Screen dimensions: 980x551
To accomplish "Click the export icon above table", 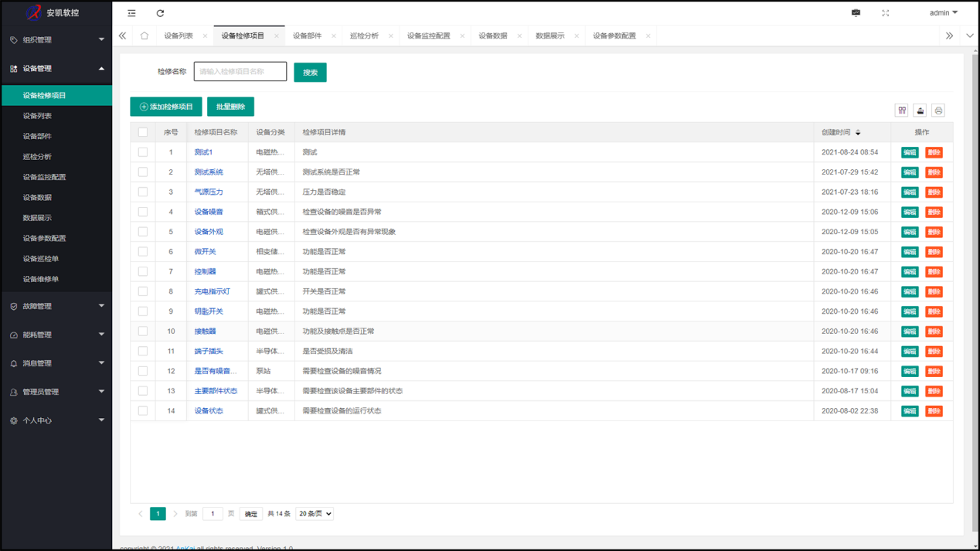I will click(920, 111).
